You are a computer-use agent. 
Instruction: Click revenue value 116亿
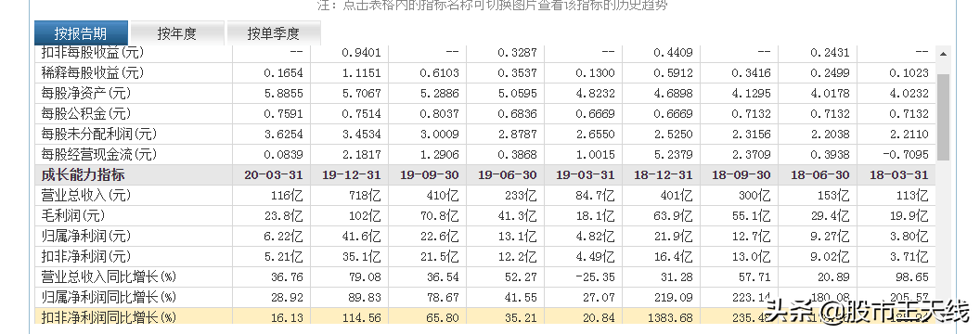pyautogui.click(x=286, y=196)
